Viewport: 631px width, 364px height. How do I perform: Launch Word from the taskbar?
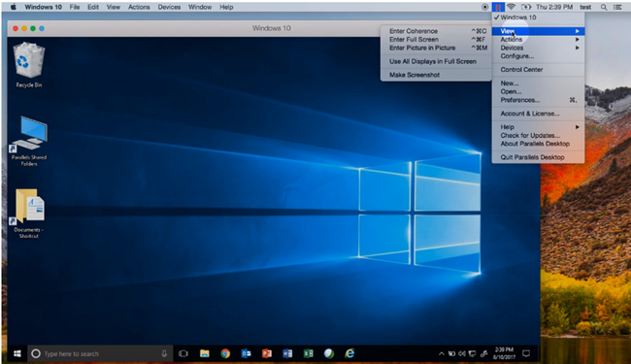(287, 353)
